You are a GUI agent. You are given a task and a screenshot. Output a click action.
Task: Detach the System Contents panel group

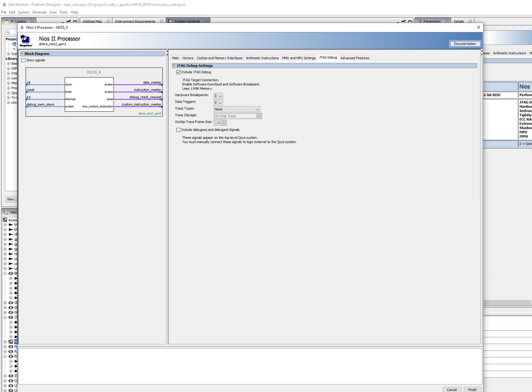coord(404,21)
